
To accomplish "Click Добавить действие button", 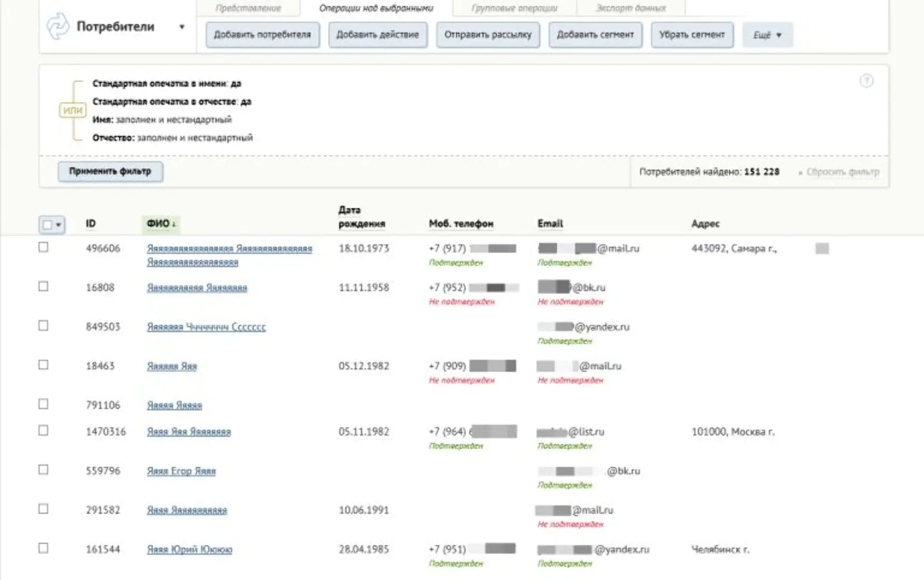I will [x=378, y=35].
